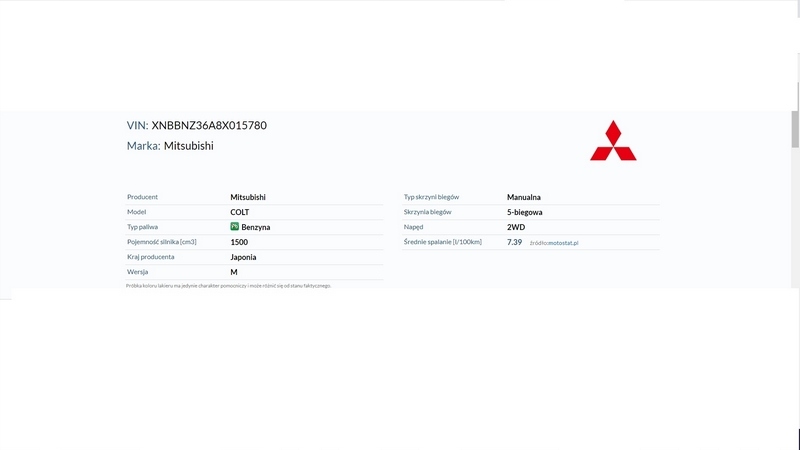Click the country value Japonia
800x450 pixels.
tap(243, 257)
